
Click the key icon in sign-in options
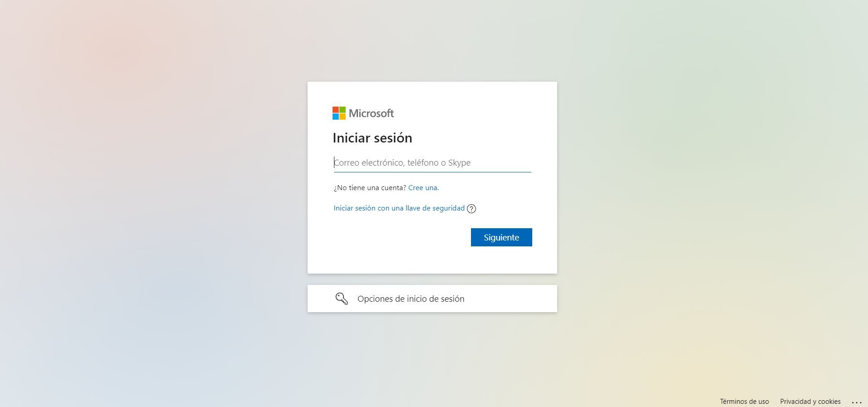[x=342, y=299]
